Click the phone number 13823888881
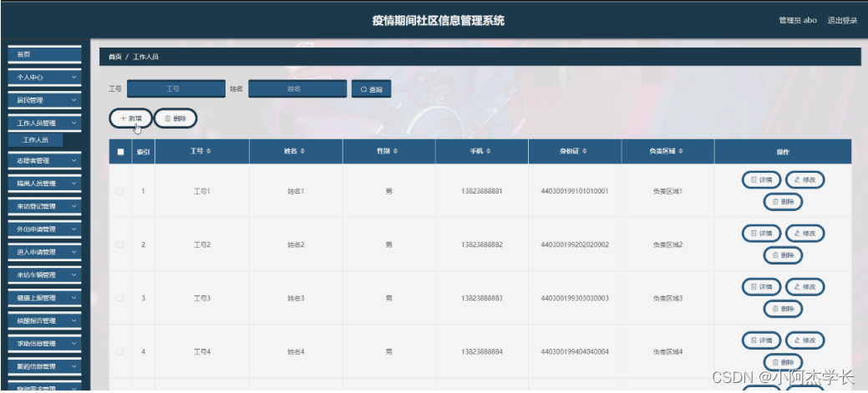Image resolution: width=868 pixels, height=393 pixels. pyautogui.click(x=481, y=191)
